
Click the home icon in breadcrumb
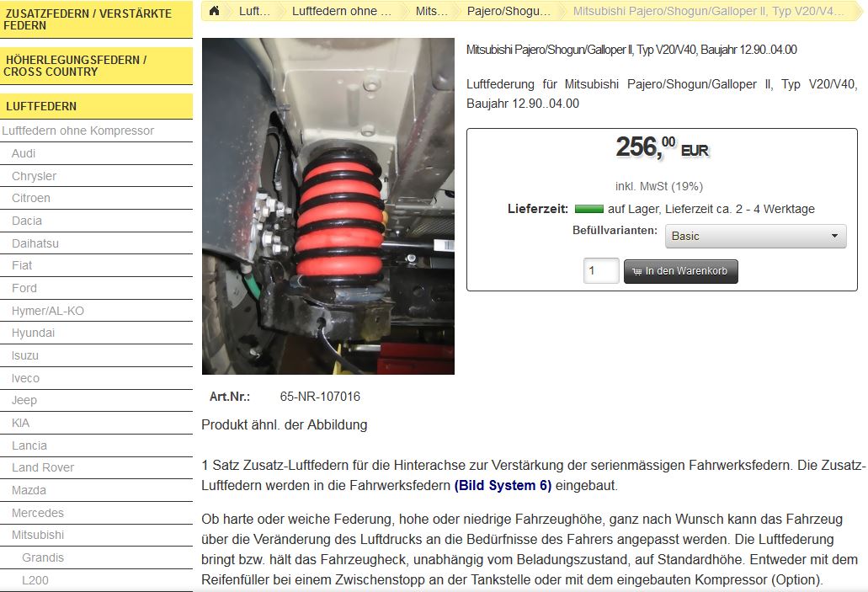pos(215,11)
